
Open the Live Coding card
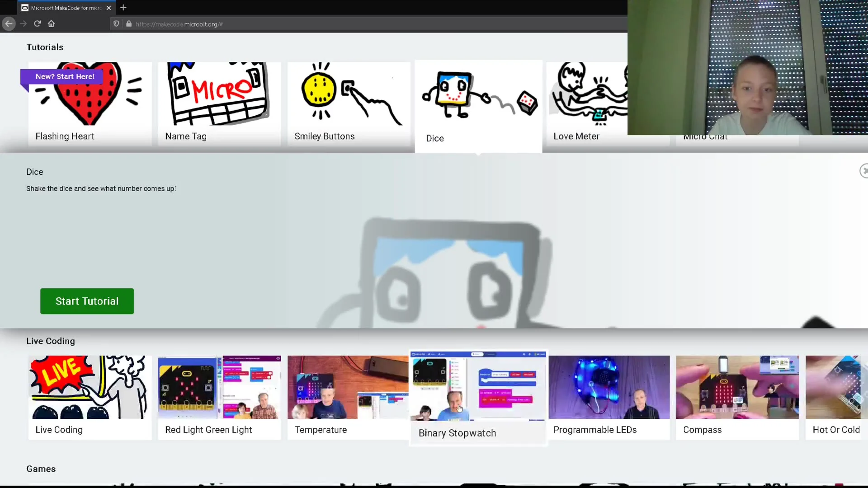pos(90,397)
